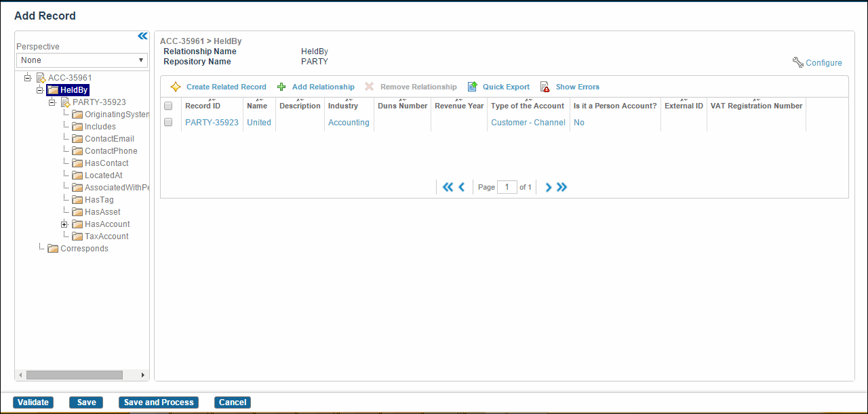Click the Add Relationship plus icon
The width and height of the screenshot is (868, 414).
(281, 87)
